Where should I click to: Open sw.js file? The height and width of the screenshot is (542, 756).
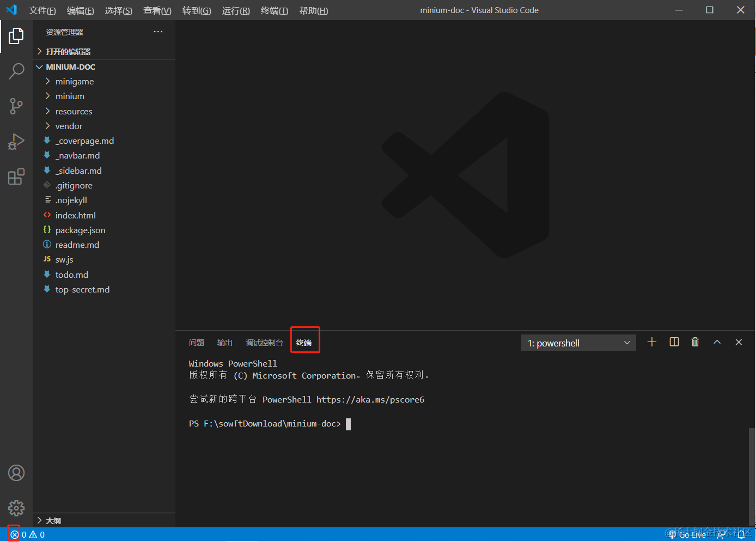pos(104,260)
